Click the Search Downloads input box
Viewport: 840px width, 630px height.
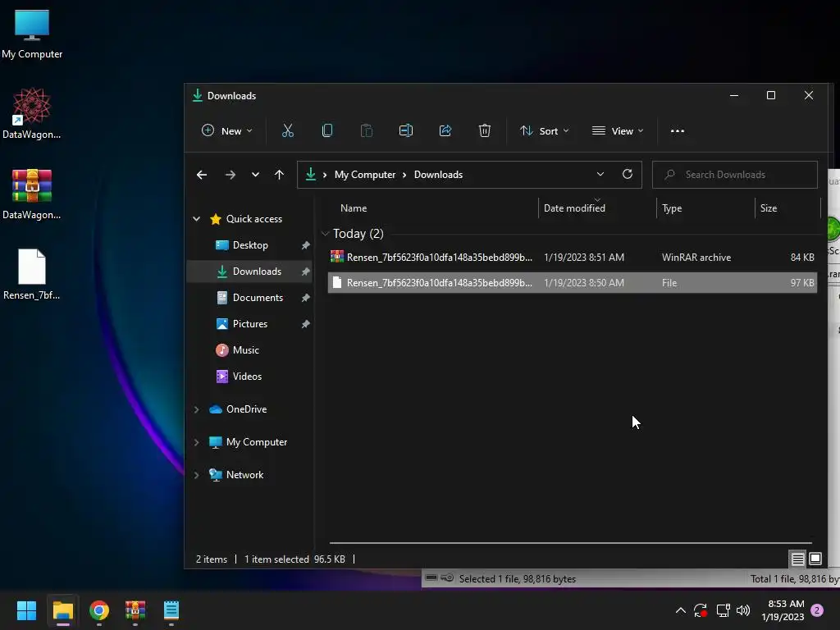pyautogui.click(x=734, y=175)
